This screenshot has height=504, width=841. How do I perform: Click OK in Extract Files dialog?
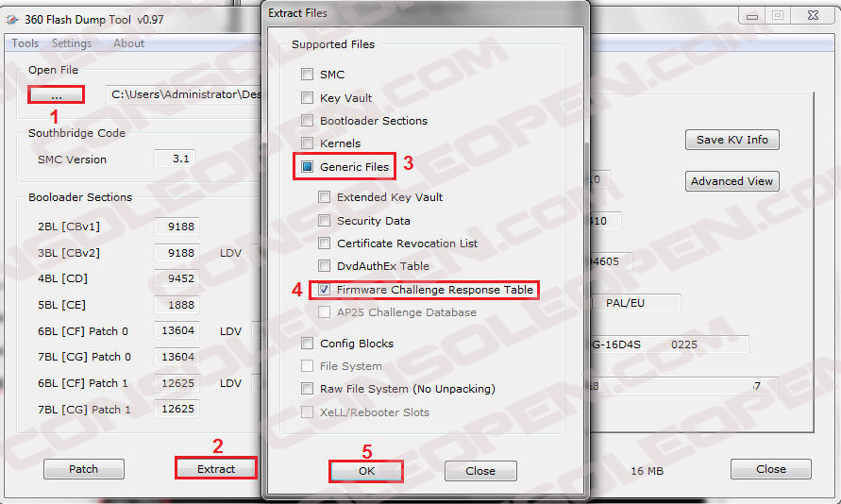coord(366,471)
